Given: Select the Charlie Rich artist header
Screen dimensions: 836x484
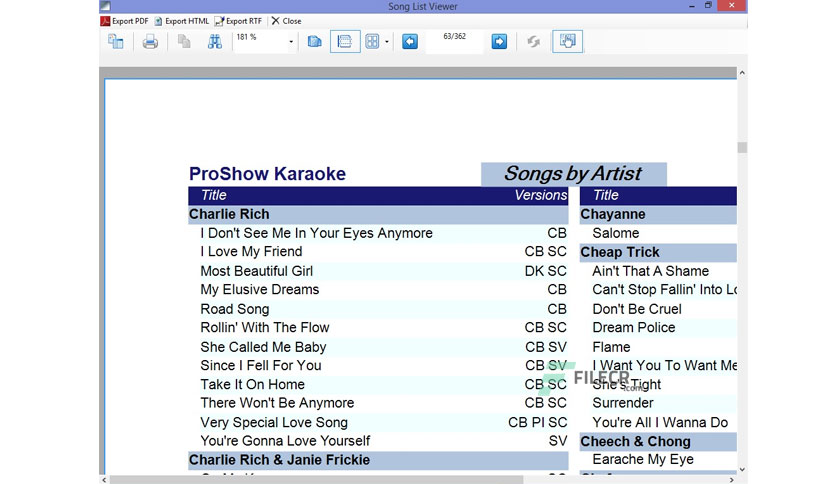Looking at the screenshot, I should (x=378, y=214).
